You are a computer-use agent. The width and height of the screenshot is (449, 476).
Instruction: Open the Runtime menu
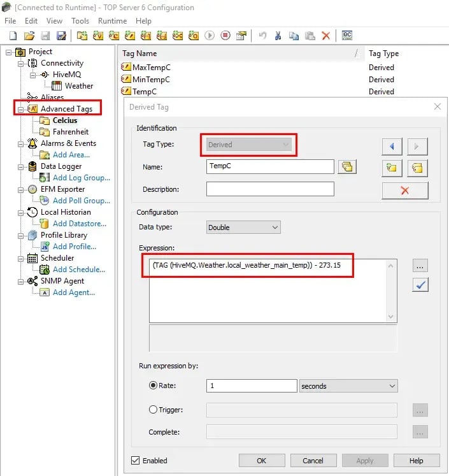coord(112,21)
